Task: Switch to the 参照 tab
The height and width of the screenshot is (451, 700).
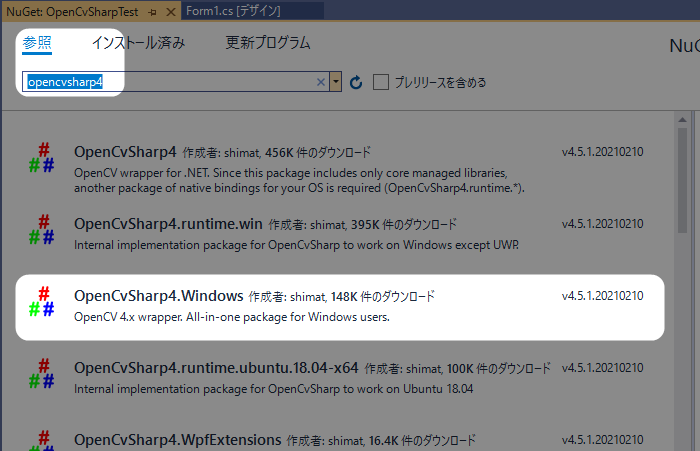Action: tap(37, 43)
